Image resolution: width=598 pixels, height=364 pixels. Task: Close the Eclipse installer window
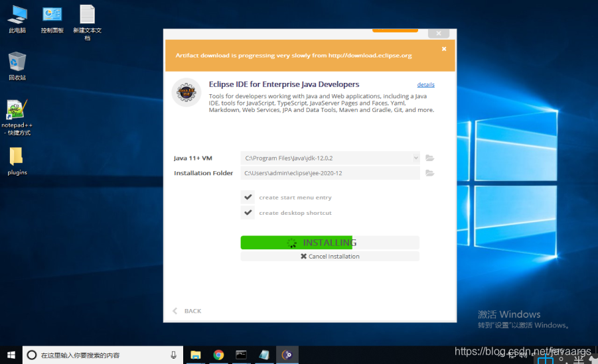439,33
